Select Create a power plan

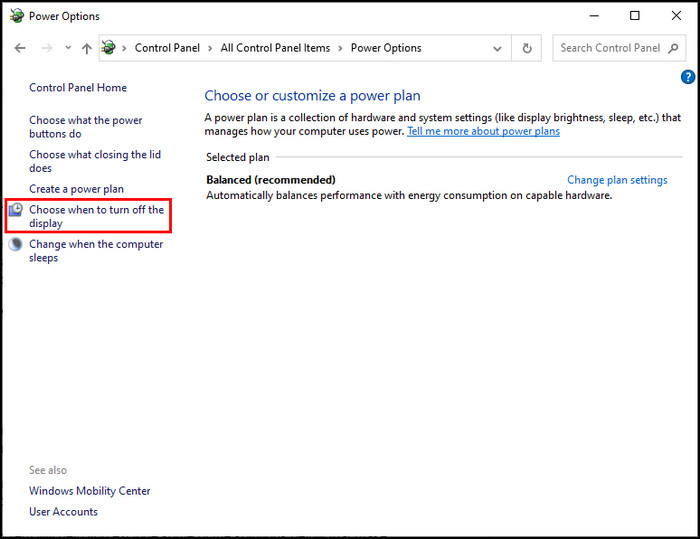click(76, 189)
